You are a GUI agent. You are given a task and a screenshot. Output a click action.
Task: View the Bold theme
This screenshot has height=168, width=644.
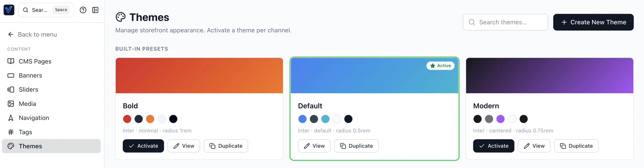(184, 146)
